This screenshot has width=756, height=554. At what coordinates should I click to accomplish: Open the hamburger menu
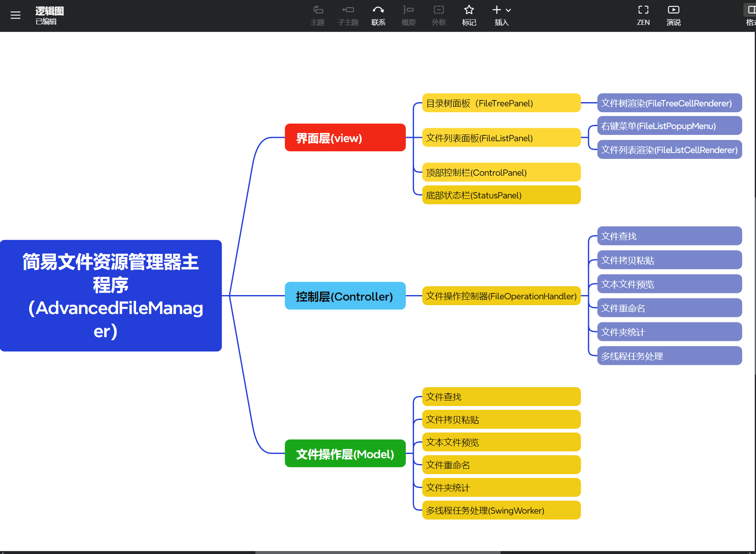16,15
